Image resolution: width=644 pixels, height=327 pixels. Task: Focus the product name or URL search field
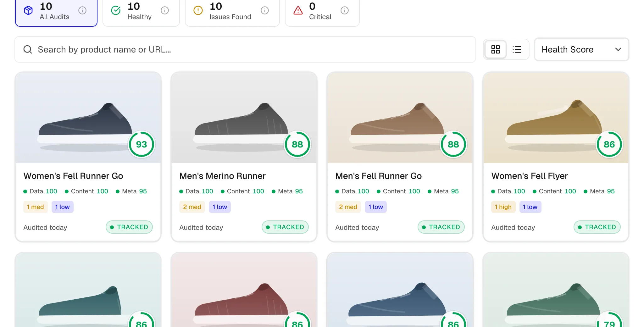point(245,49)
